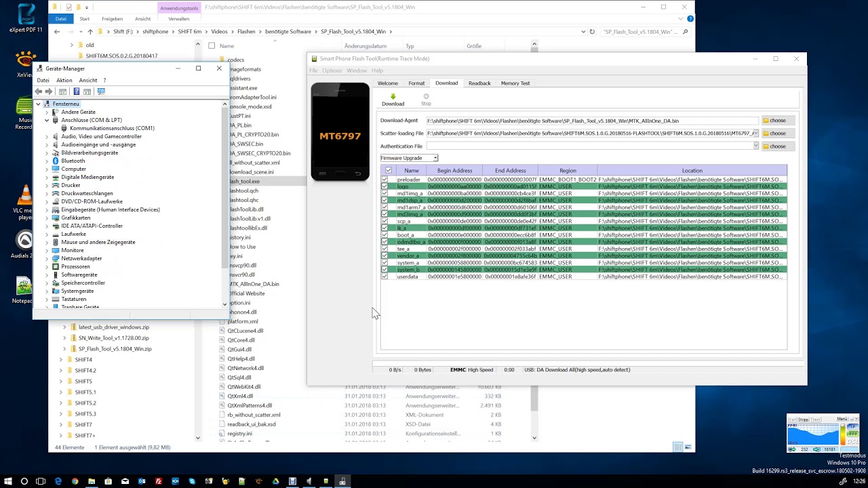The image size is (868, 488).
Task: Expand the Andere Geräte node
Action: (47, 112)
